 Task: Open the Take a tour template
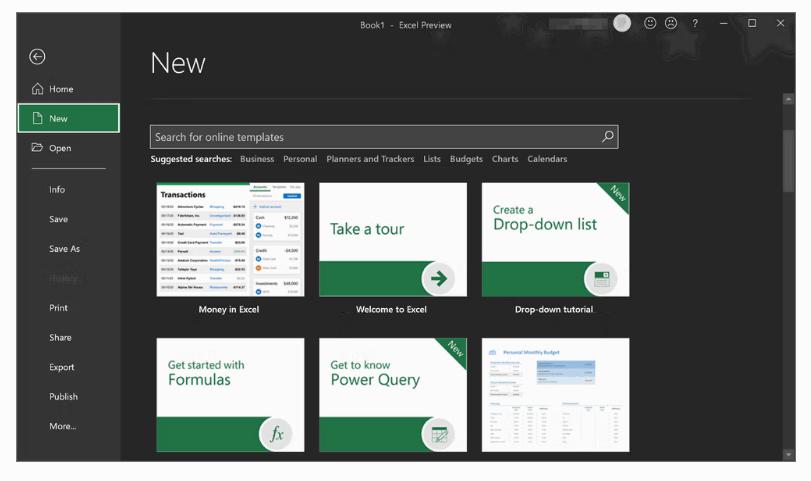(x=393, y=239)
